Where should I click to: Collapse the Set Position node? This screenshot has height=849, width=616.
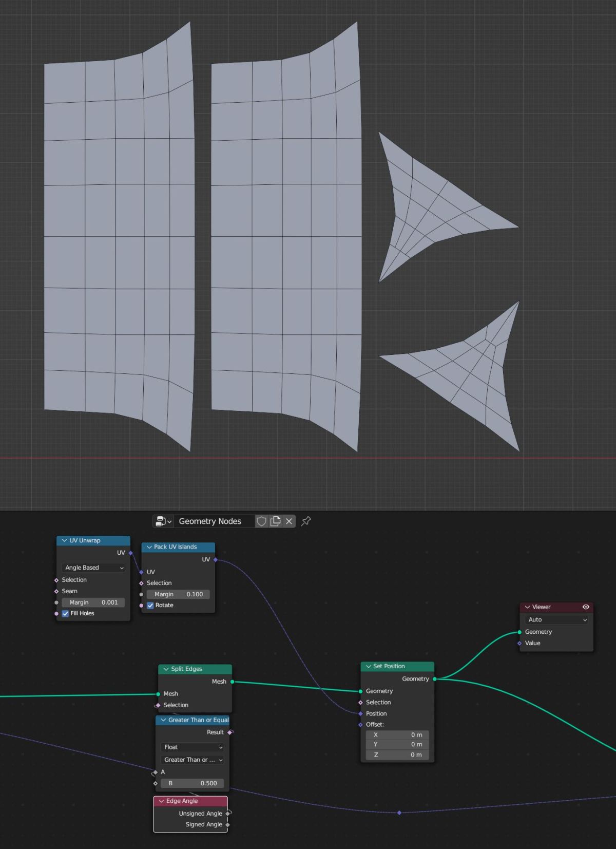coord(369,667)
